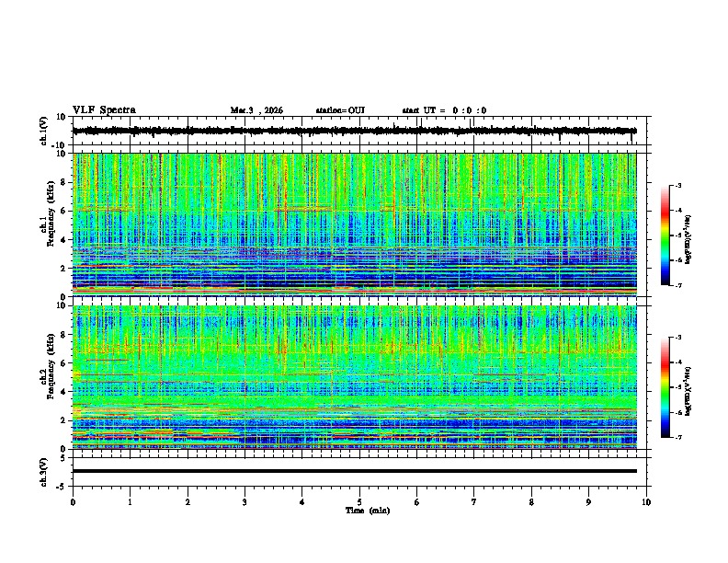Click time axis tick label "2"
This screenshot has height=563, width=728.
coord(188,502)
